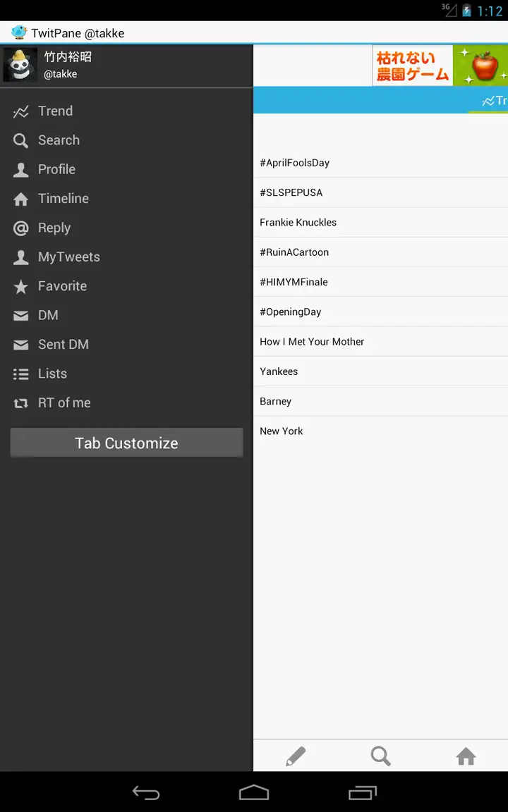Tap the magnifier icon in bottom toolbar
This screenshot has height=812, width=508.
tap(380, 756)
